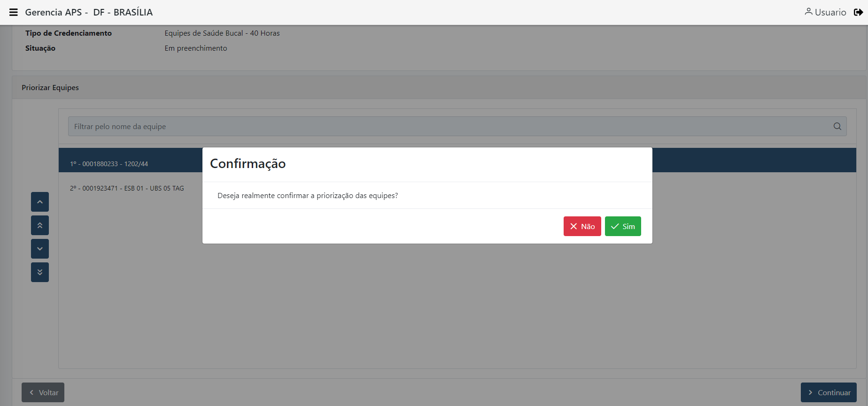Go back with the Voltar button

(43, 392)
